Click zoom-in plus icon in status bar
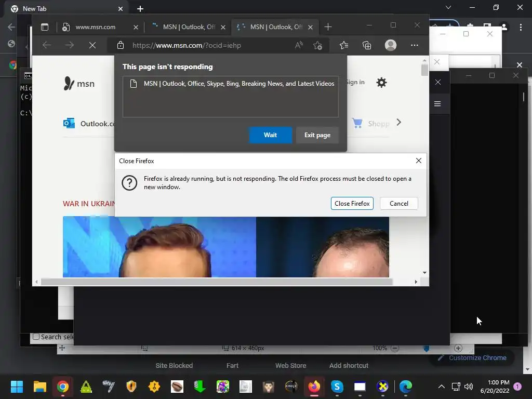 pos(458,348)
